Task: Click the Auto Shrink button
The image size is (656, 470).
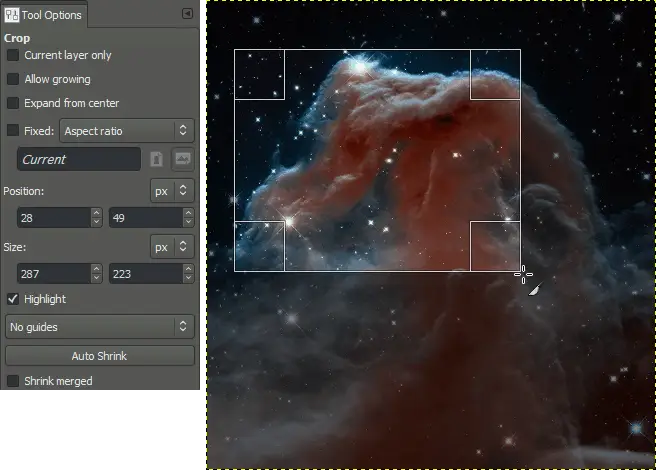Action: click(x=100, y=356)
